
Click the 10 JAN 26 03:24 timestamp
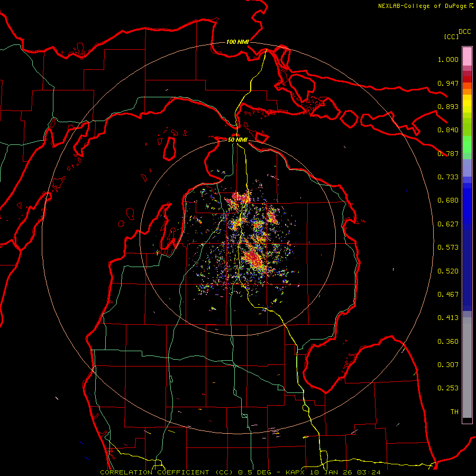tap(345, 472)
